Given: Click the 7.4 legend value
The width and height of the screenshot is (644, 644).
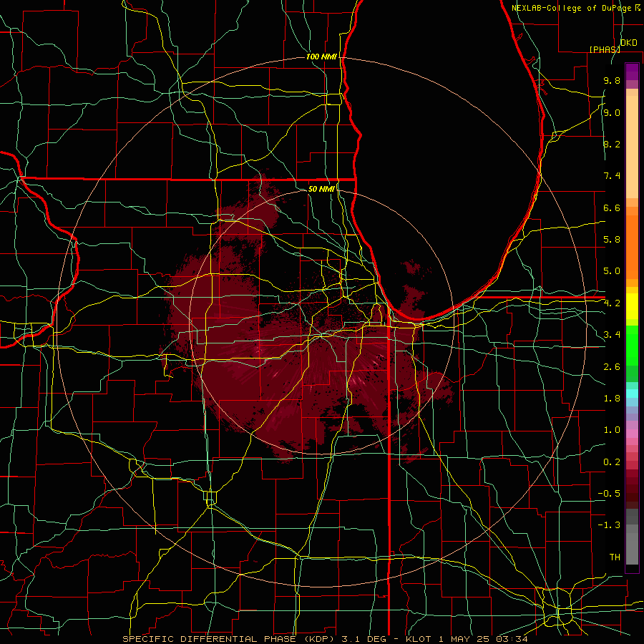Looking at the screenshot, I should [612, 176].
